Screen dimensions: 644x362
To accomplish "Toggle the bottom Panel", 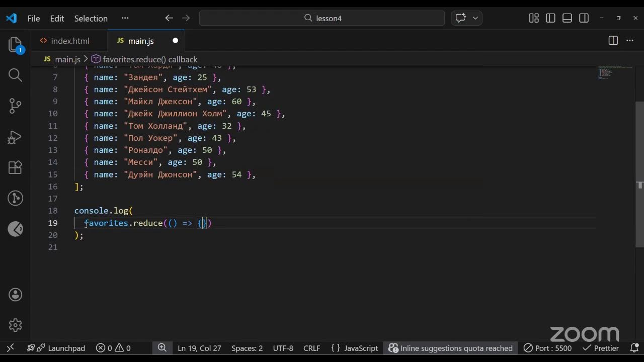I will tap(567, 18).
